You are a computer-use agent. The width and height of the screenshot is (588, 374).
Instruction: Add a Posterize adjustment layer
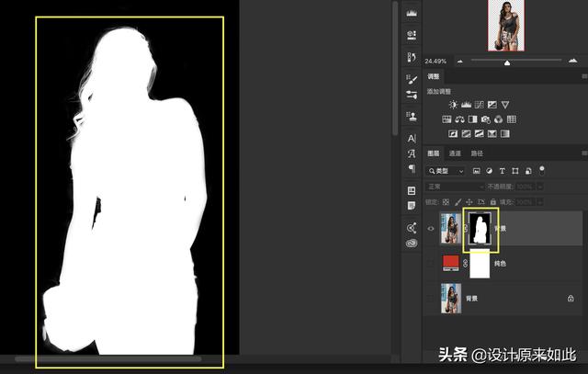pos(466,133)
